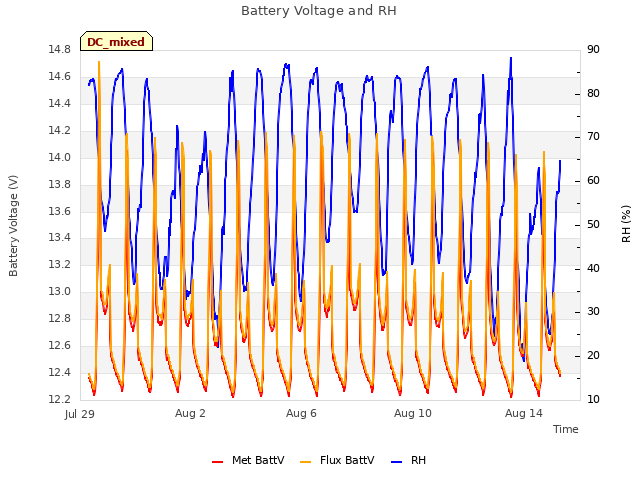Click the 90 RH tick label
The image size is (640, 480).
coord(593,49)
